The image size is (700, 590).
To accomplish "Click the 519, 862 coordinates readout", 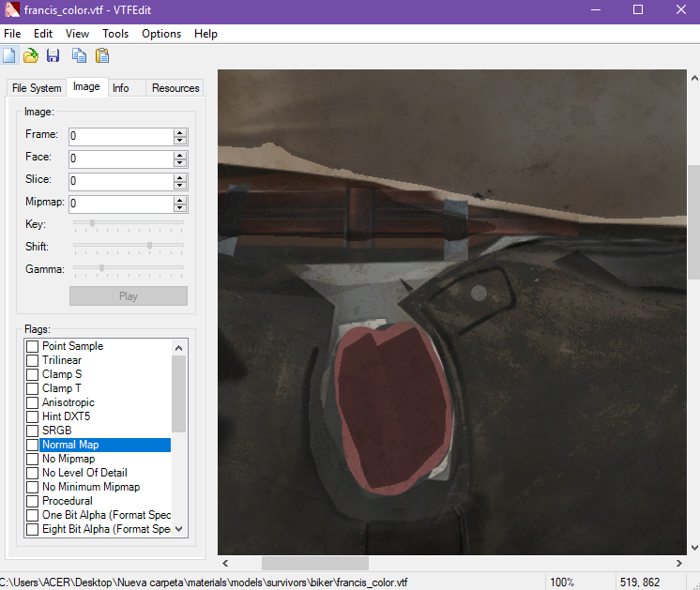I will point(639,582).
